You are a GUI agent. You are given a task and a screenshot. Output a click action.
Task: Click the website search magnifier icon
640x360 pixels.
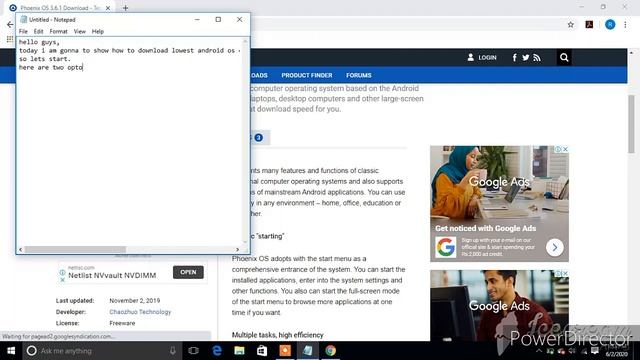564,58
